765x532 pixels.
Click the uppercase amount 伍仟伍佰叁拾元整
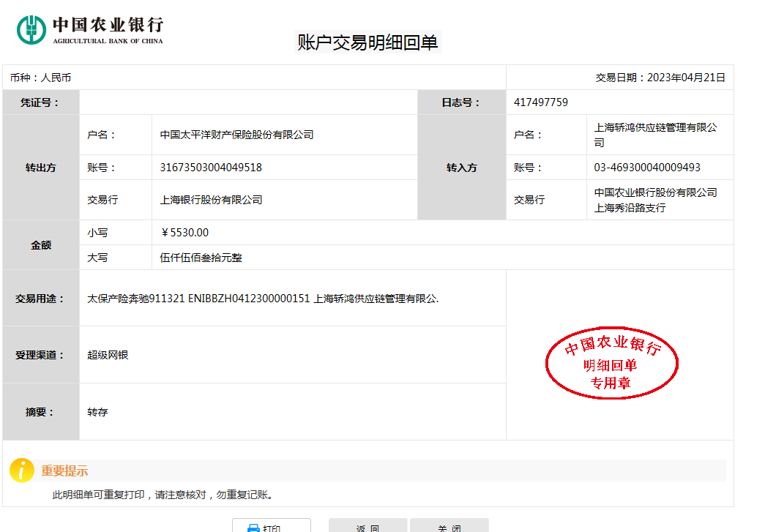201,258
